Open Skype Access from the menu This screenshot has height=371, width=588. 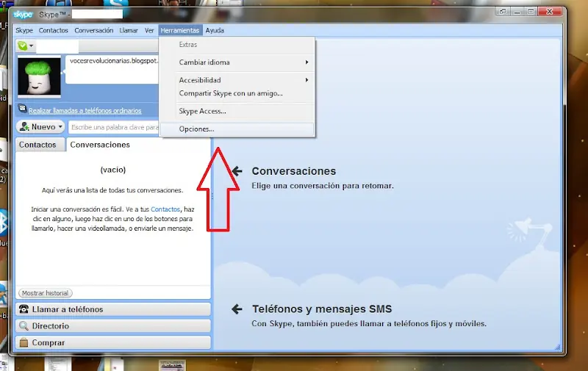[237, 111]
